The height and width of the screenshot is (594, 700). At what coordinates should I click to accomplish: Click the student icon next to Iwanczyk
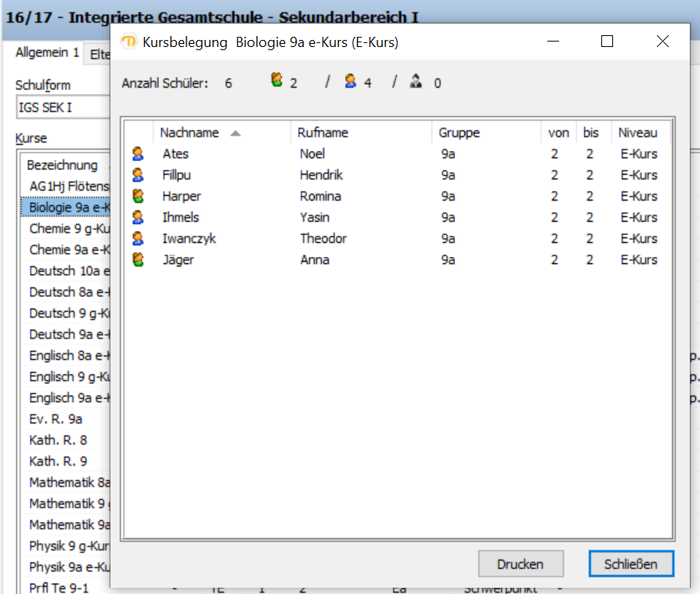click(138, 239)
